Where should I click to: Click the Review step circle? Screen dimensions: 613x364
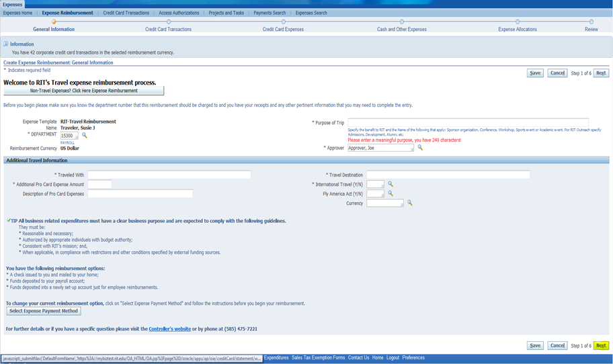[591, 21]
